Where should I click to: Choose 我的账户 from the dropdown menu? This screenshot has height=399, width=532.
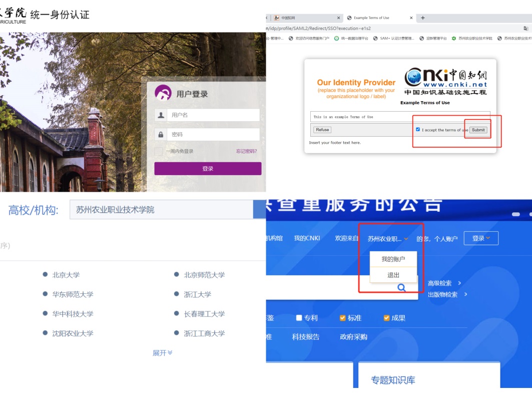393,259
